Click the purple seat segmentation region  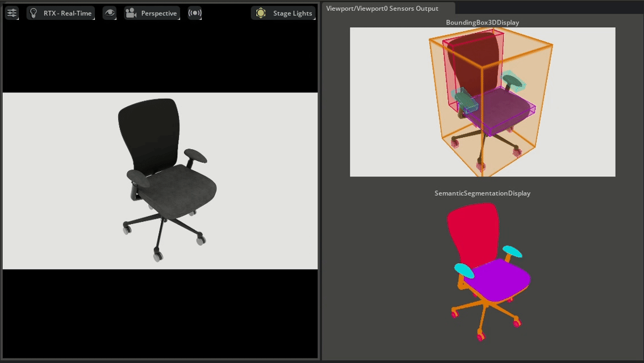(500, 280)
